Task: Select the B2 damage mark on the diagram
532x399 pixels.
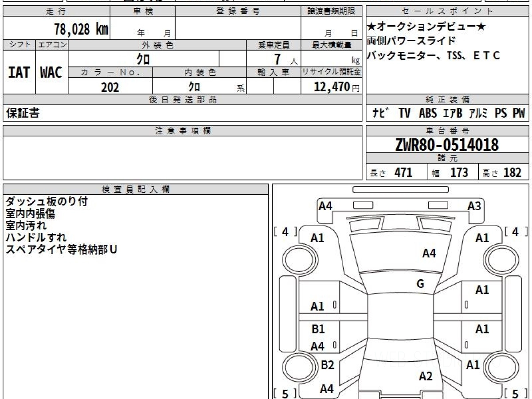Action: coord(327,365)
